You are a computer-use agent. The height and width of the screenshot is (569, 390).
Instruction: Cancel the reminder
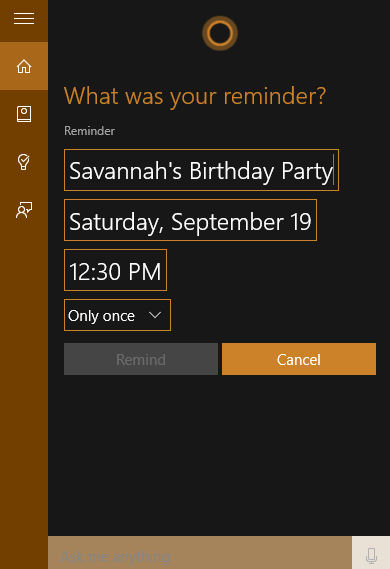point(299,359)
